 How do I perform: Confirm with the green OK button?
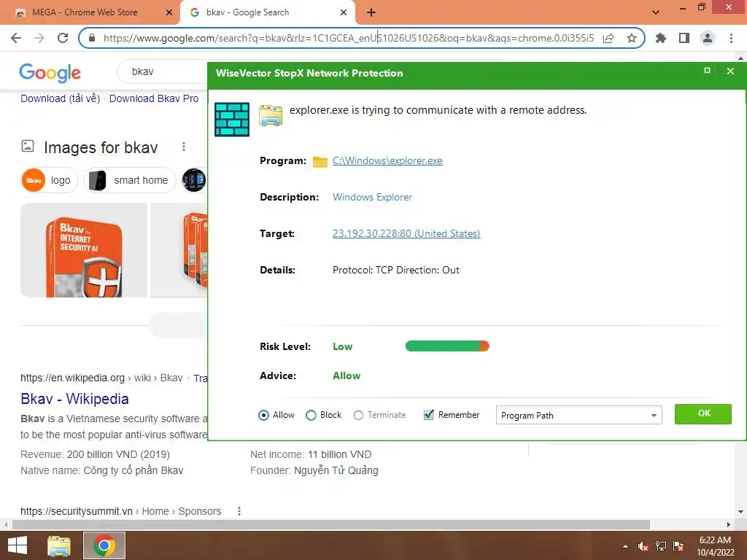[703, 414]
